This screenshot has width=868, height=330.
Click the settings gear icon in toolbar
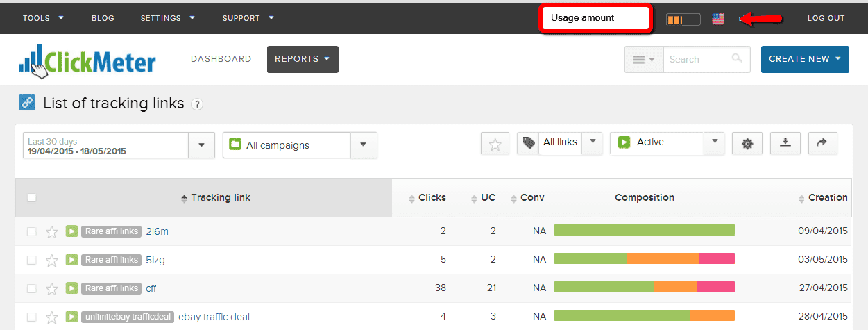[x=747, y=143]
